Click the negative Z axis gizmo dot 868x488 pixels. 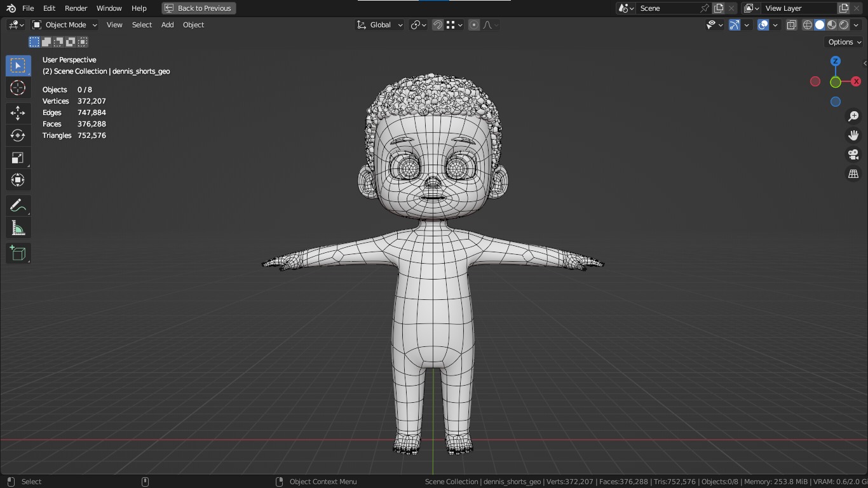coord(836,102)
